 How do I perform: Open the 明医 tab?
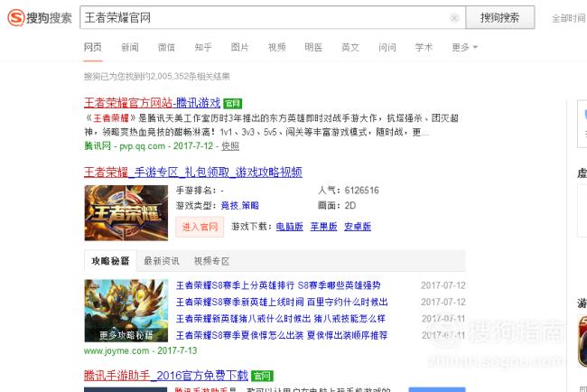pos(313,47)
